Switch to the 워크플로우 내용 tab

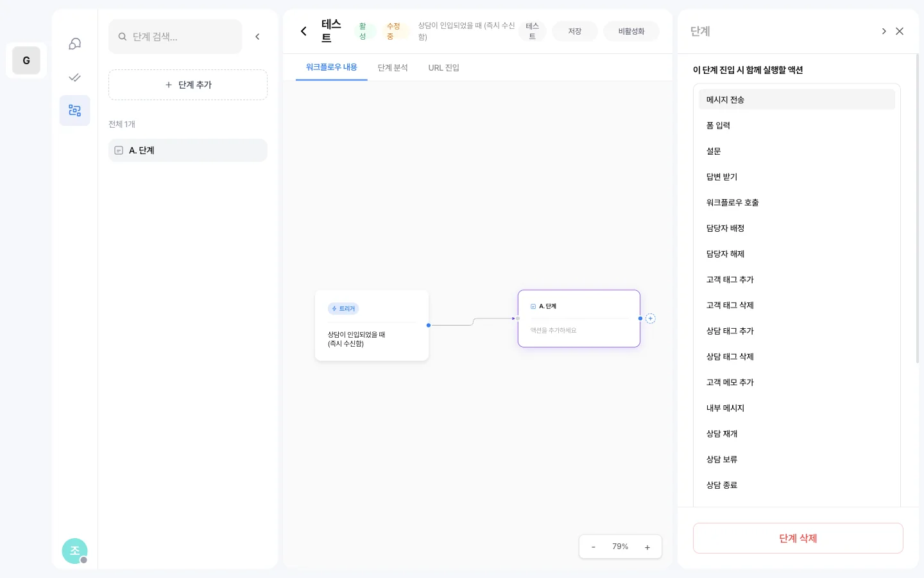(x=331, y=67)
